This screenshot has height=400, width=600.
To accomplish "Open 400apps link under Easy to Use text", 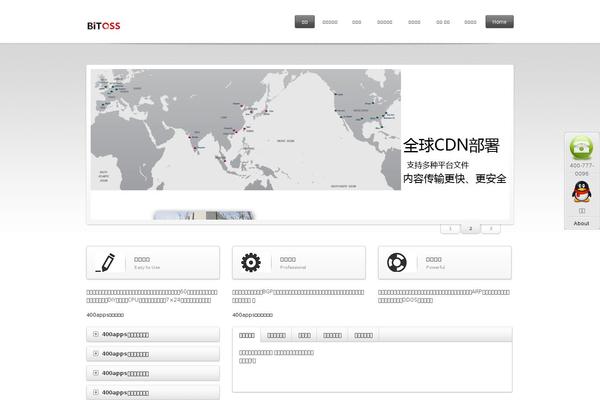I will 105,315.
